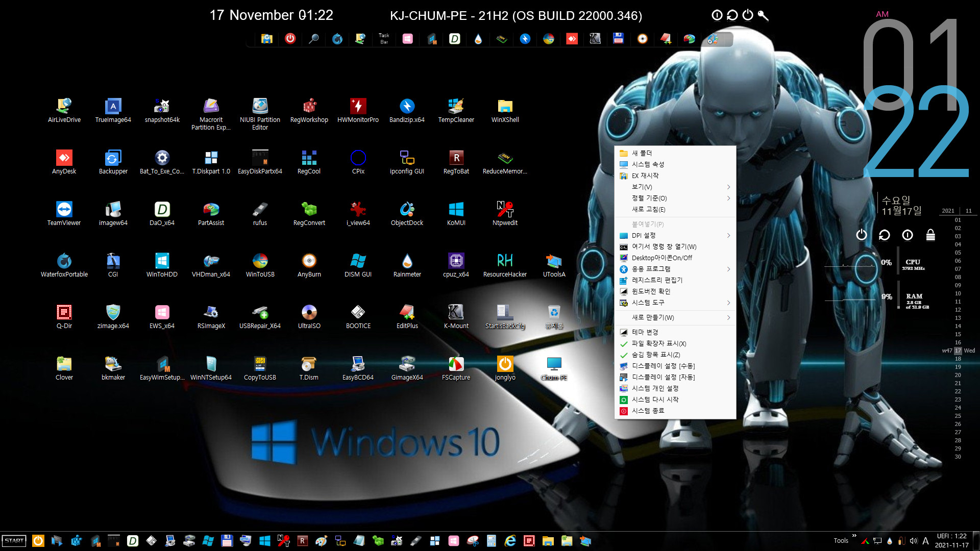
Task: Toggle Desktop아이콘On/Off menu entry
Action: click(x=675, y=258)
